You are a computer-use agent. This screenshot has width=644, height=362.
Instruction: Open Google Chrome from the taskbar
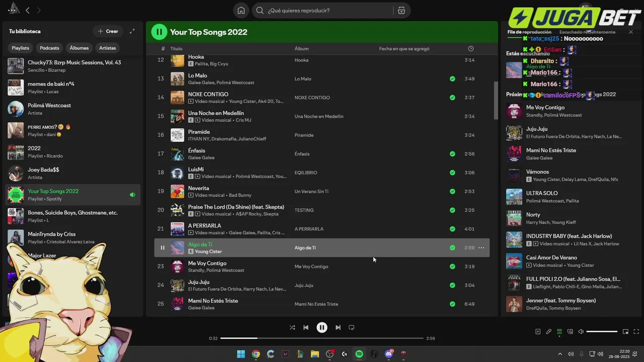[256, 354]
